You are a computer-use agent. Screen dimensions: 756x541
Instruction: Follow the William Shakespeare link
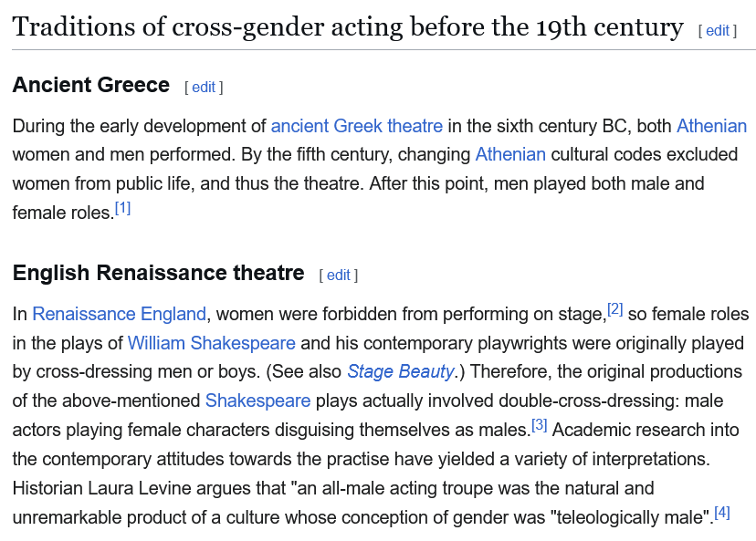pos(211,343)
